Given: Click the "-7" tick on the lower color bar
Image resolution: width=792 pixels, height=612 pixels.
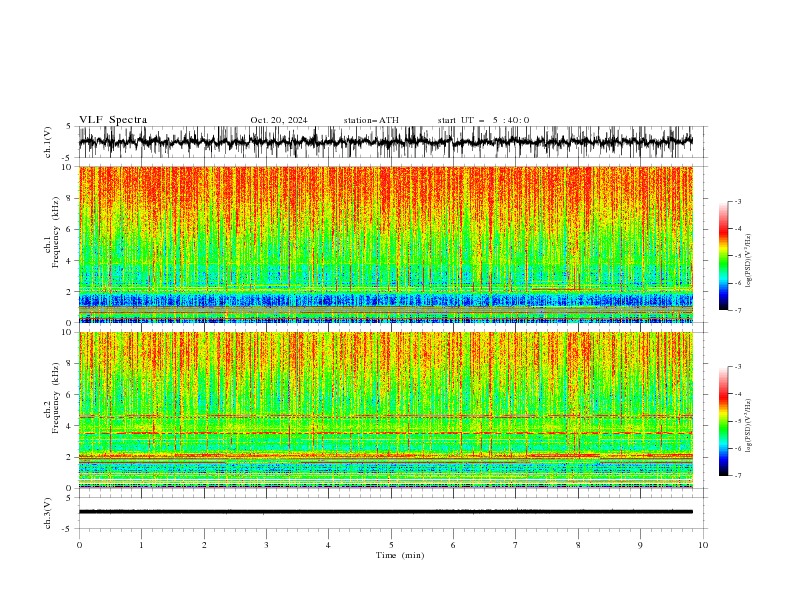Looking at the screenshot, I should (x=737, y=476).
